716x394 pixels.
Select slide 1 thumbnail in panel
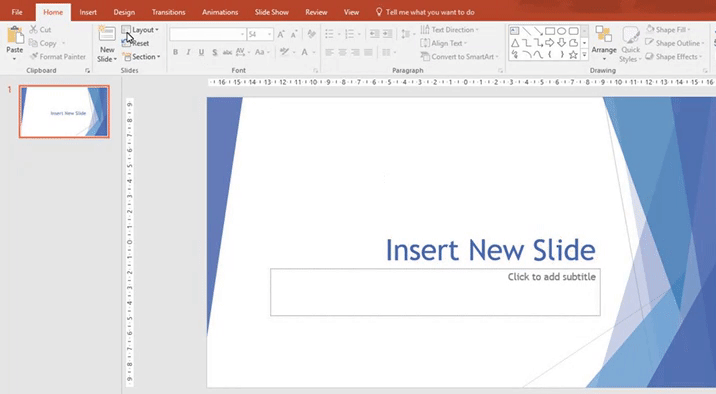64,111
